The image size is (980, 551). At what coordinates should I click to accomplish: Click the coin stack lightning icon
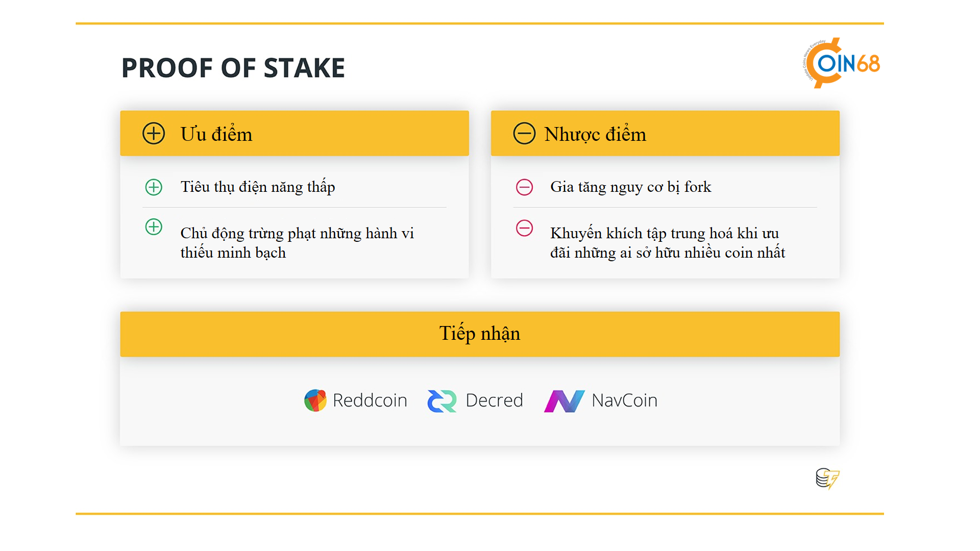click(827, 479)
